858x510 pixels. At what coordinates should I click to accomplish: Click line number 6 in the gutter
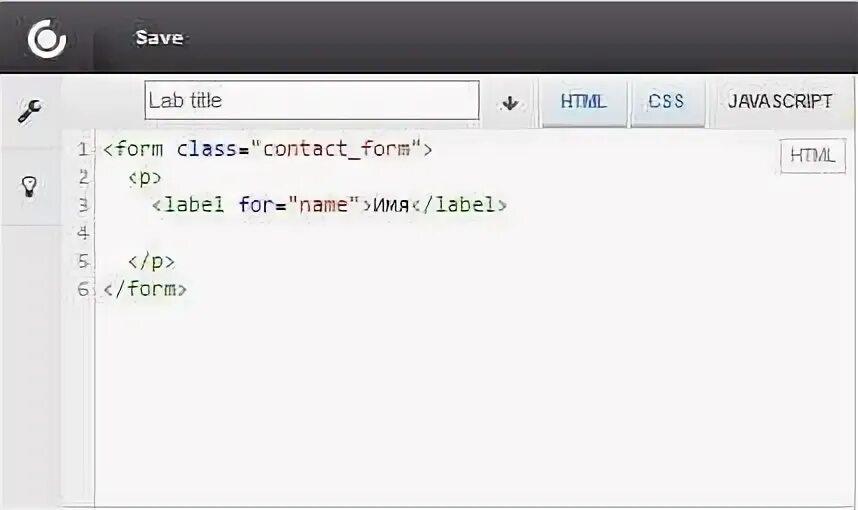coord(83,289)
